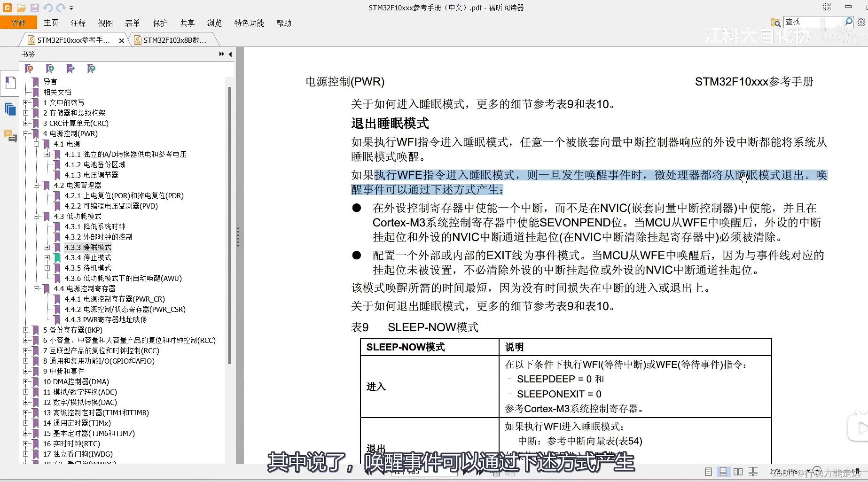Open the quick access toolbar customize dropdown

[x=71, y=8]
